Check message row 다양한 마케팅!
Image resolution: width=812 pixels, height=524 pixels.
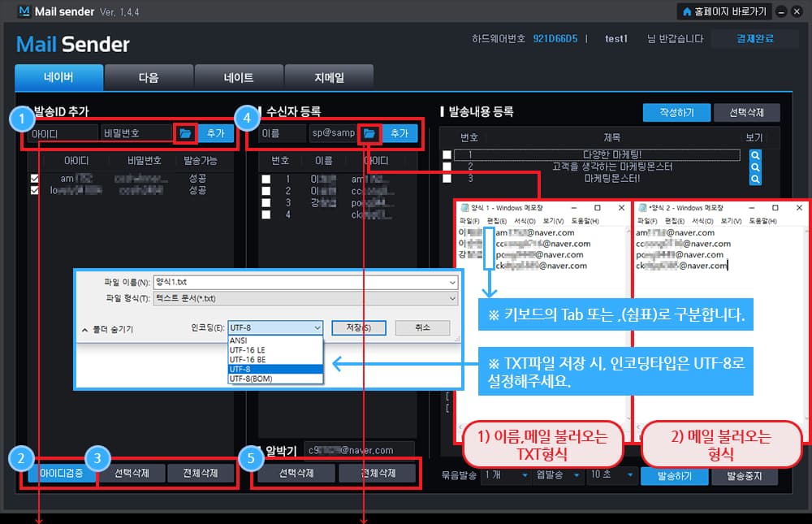[x=447, y=154]
